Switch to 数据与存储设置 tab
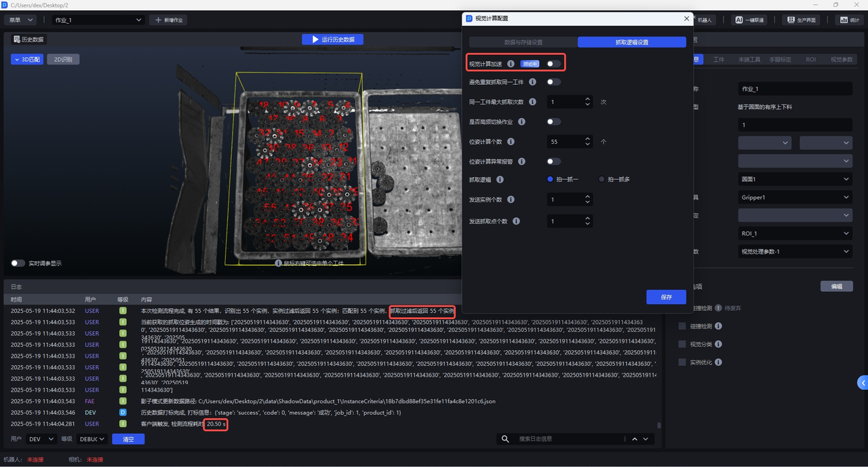The width and height of the screenshot is (868, 467). click(523, 42)
